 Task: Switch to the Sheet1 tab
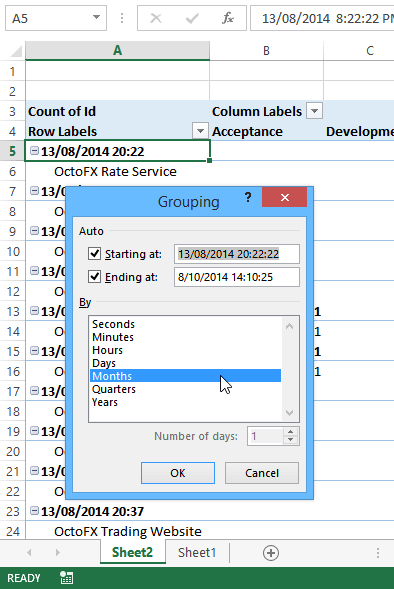tap(197, 553)
